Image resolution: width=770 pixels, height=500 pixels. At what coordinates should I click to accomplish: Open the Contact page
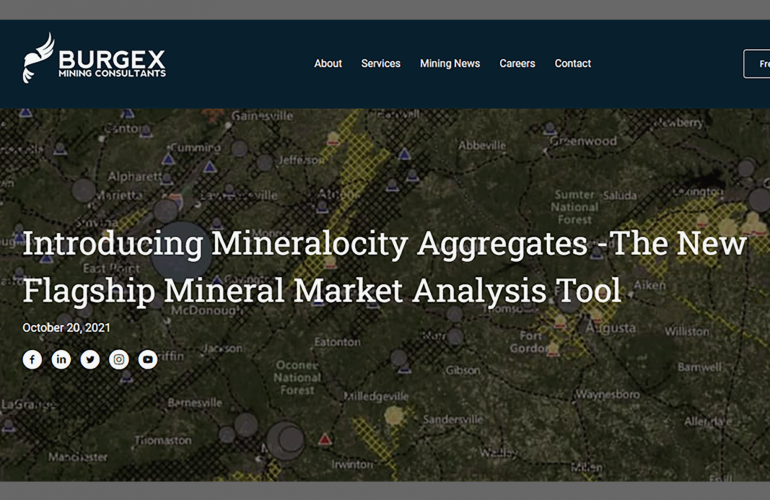click(573, 64)
